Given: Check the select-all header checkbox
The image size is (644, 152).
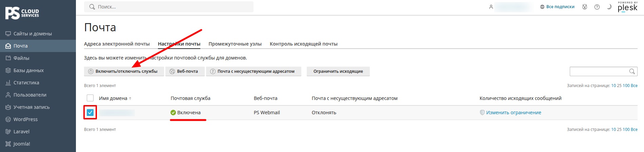Looking at the screenshot, I should [90, 98].
